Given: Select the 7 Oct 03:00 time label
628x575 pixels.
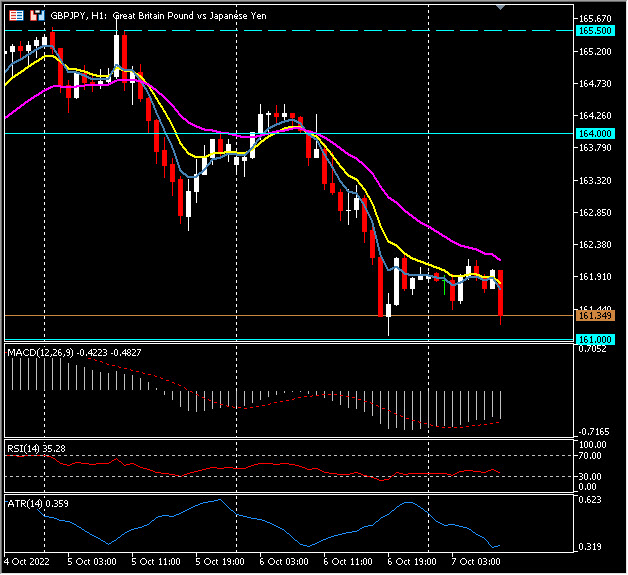Looking at the screenshot, I should [476, 563].
